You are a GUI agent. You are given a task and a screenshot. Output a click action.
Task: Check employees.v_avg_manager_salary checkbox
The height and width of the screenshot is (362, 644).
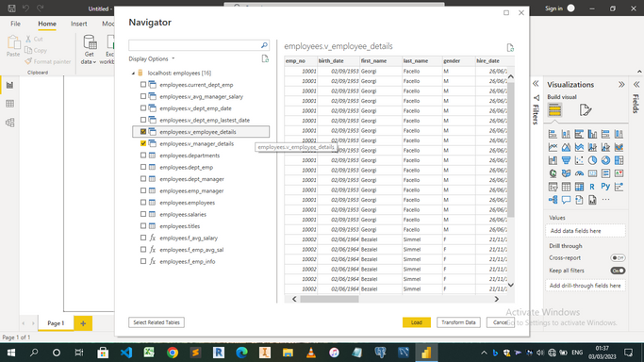143,96
